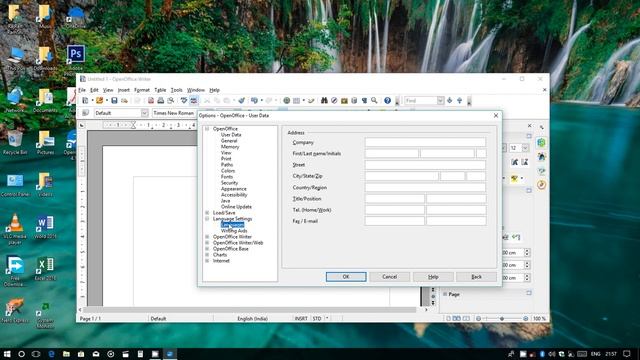Select Appearance in options tree
This screenshot has width=640, height=360.
(233, 189)
